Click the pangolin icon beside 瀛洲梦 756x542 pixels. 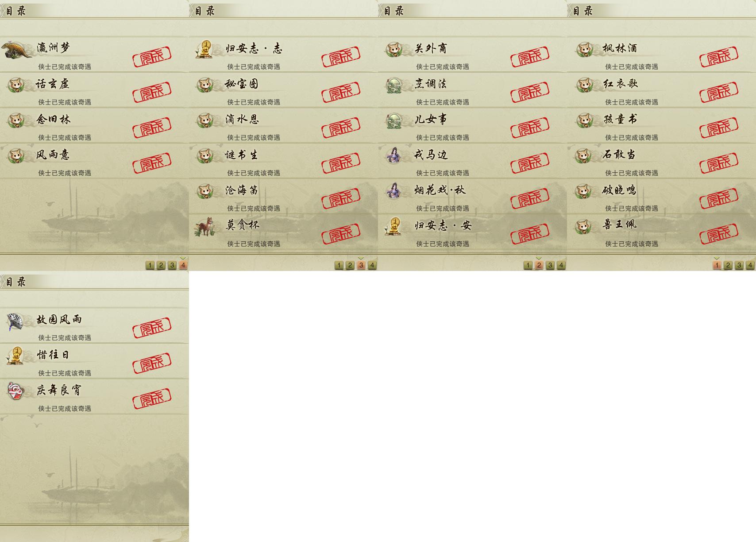coord(16,50)
